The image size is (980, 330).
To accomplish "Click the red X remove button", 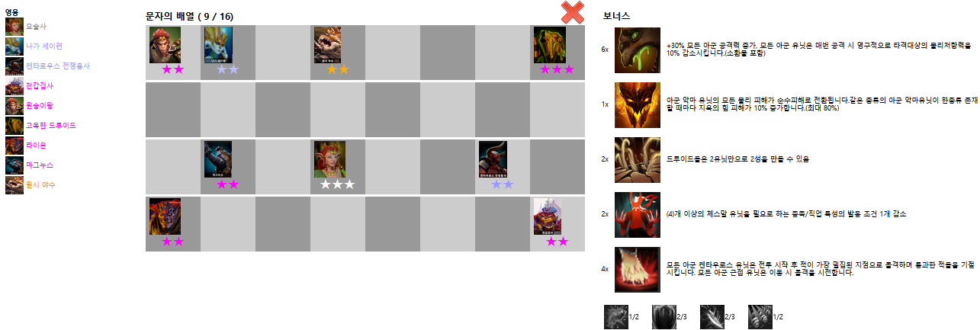I will (573, 12).
